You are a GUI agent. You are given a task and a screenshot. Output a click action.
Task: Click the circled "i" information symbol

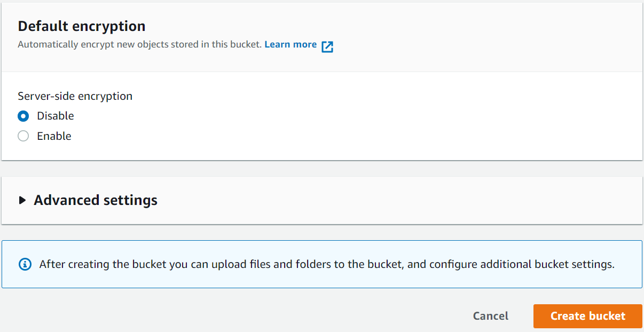[25, 264]
